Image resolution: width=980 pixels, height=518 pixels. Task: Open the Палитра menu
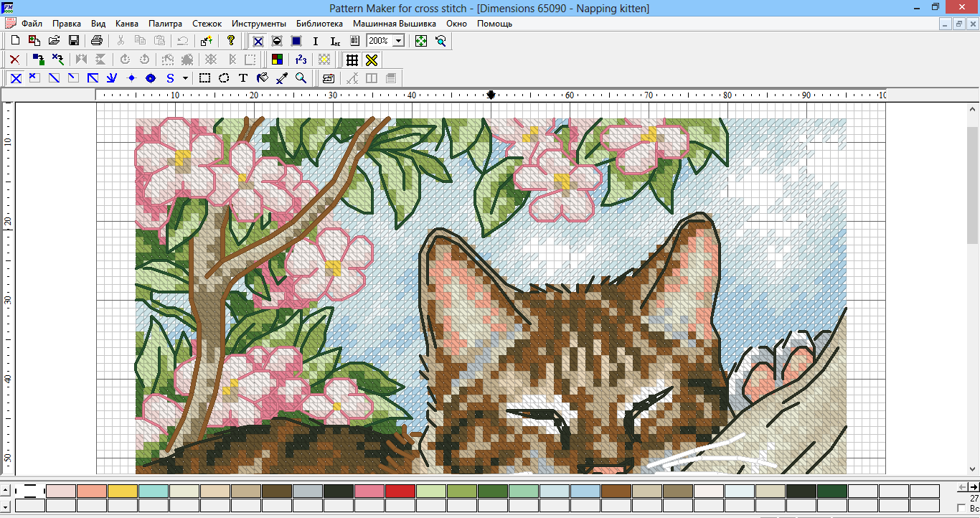[165, 24]
